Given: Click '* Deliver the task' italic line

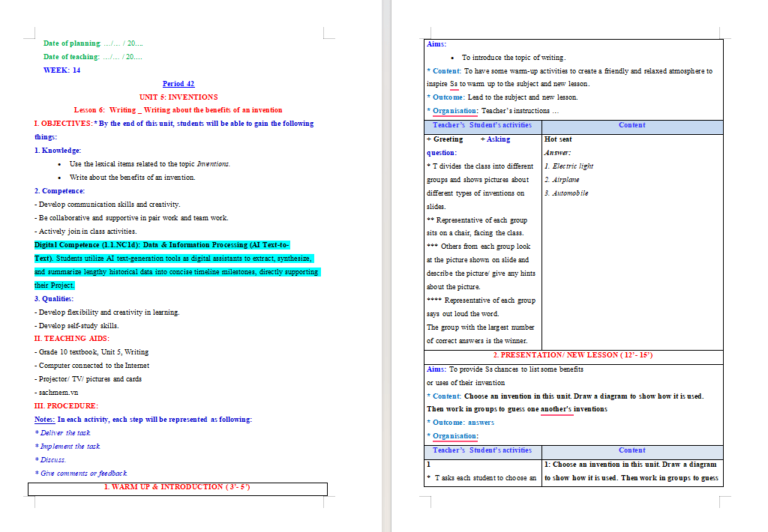Looking at the screenshot, I should (x=63, y=432).
